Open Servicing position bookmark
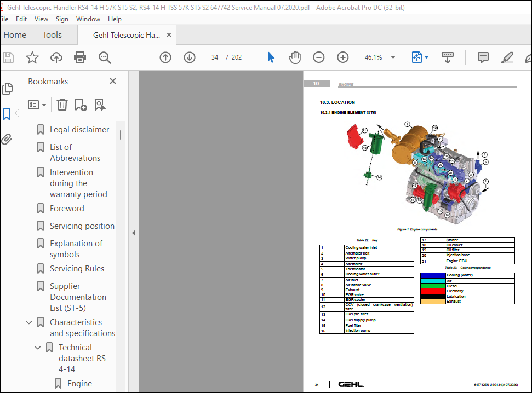Viewport: 532px width, 393px height. point(82,226)
